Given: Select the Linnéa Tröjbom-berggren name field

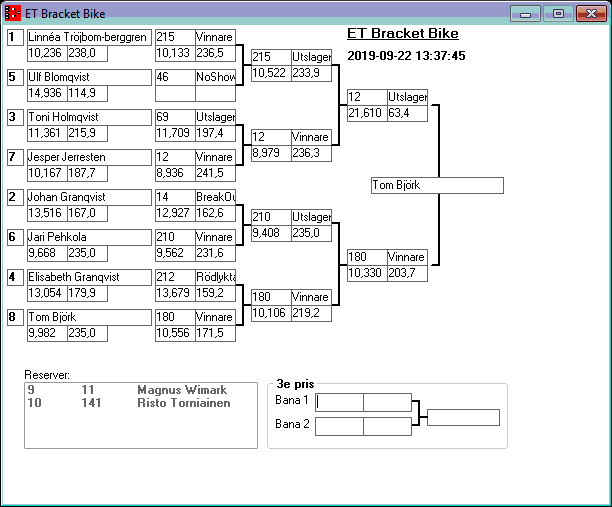Looking at the screenshot, I should pyautogui.click(x=88, y=38).
